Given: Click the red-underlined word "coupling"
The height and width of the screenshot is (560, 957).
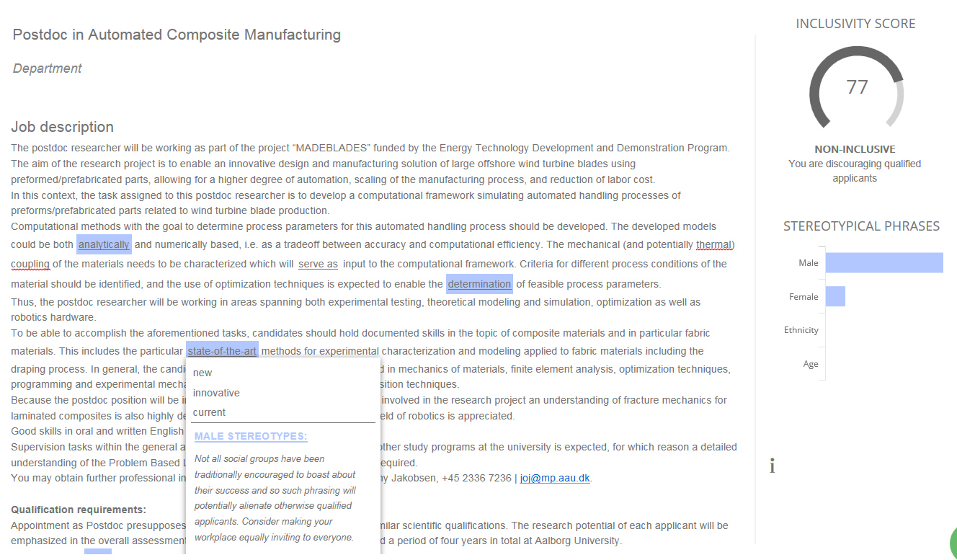Looking at the screenshot, I should coord(30,264).
